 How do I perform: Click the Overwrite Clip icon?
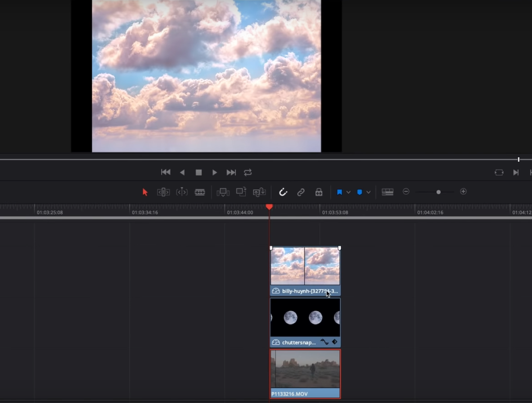241,192
